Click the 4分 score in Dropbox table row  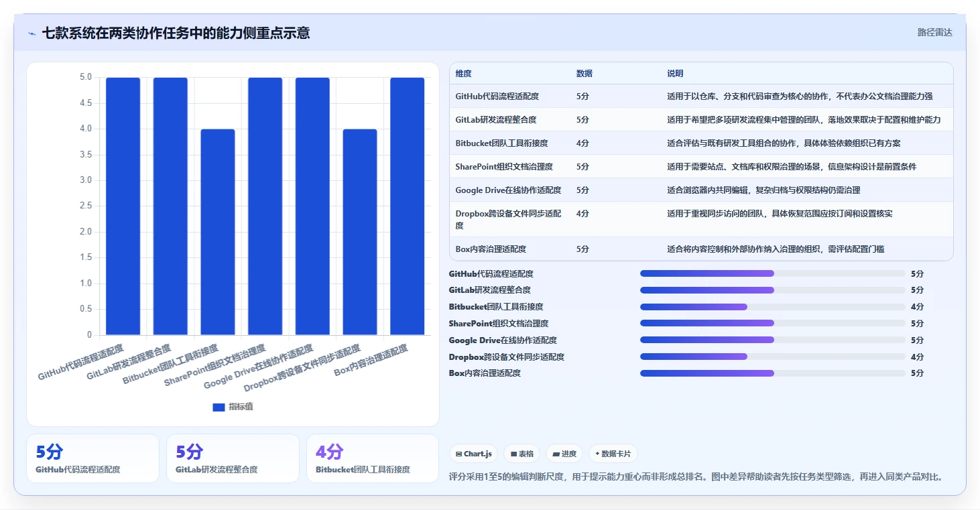click(x=583, y=214)
